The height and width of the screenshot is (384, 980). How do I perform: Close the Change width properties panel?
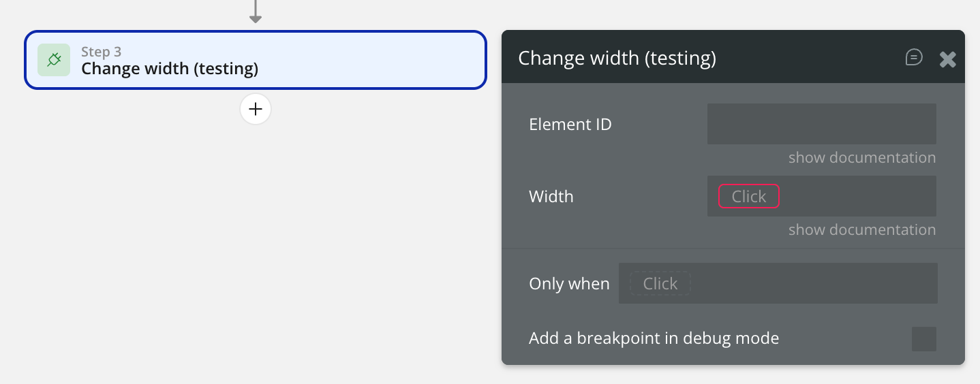click(948, 59)
